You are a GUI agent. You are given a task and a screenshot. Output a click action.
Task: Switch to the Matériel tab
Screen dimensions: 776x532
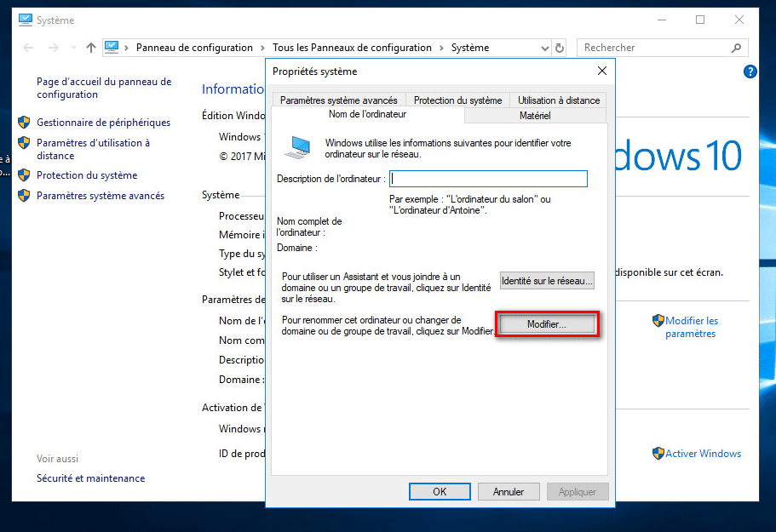point(535,116)
